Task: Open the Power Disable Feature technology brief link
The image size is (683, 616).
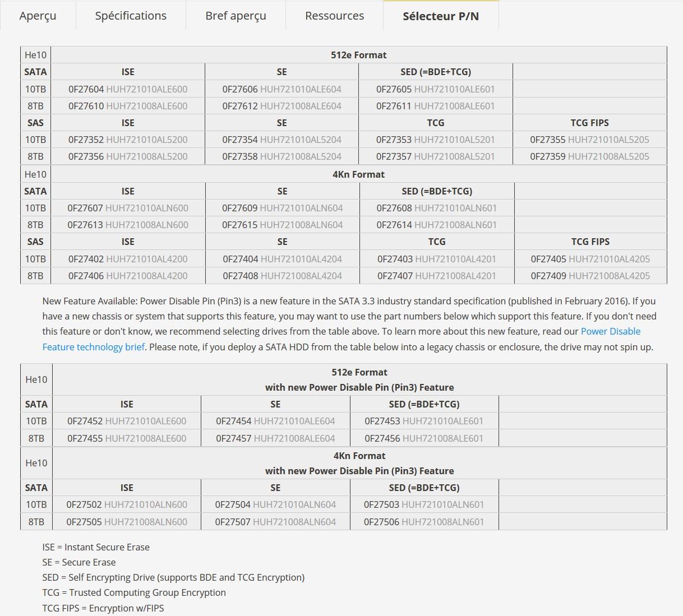Action: click(341, 339)
